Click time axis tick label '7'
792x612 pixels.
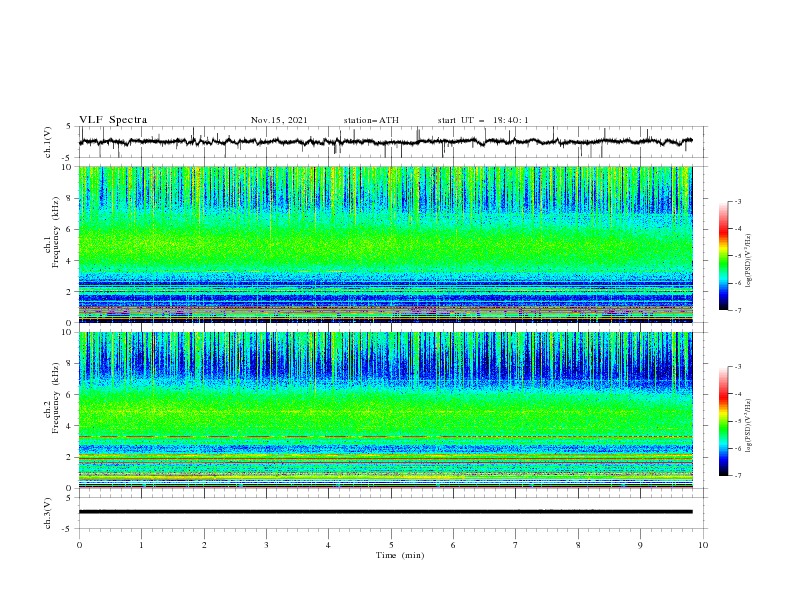tap(516, 545)
